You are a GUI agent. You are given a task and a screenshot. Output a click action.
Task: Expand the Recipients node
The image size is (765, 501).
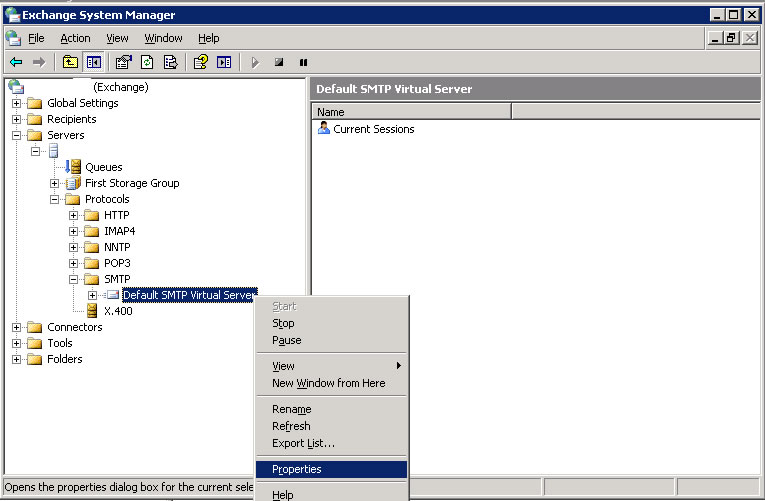[x=17, y=120]
